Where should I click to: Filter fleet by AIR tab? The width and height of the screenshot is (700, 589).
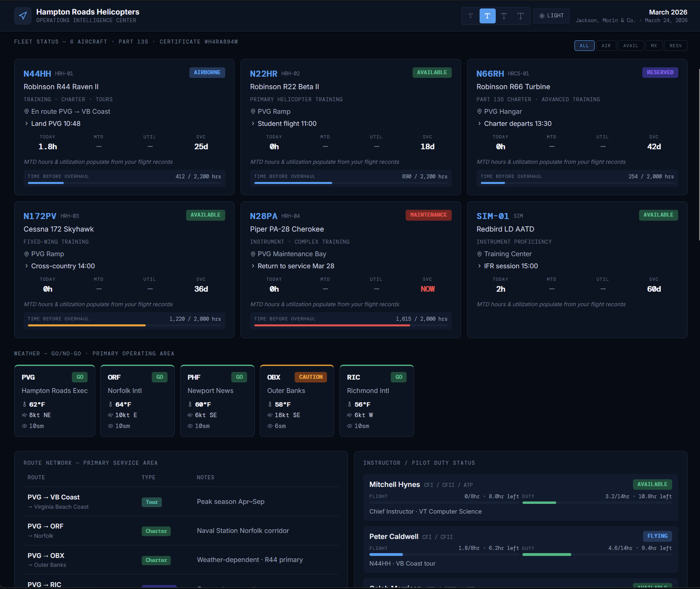pos(606,46)
